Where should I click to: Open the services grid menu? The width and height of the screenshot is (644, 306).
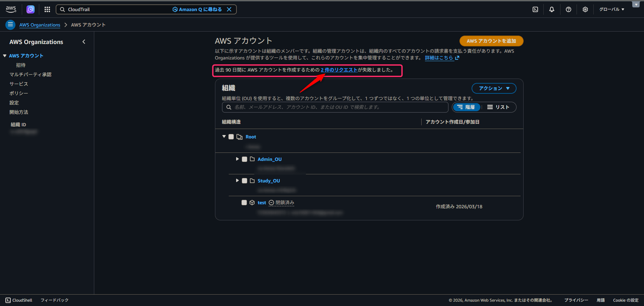(x=47, y=9)
